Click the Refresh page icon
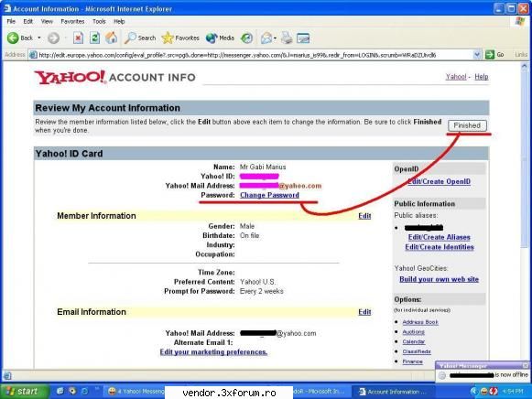The image size is (532, 399). [94, 38]
